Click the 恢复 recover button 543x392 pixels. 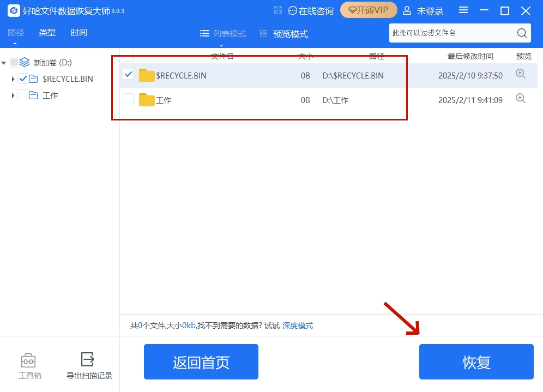476,361
